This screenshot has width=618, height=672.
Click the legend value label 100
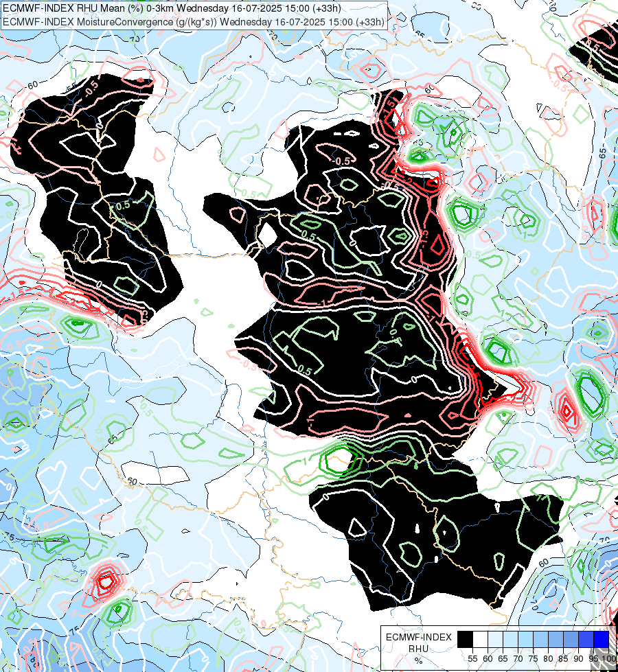[608, 659]
